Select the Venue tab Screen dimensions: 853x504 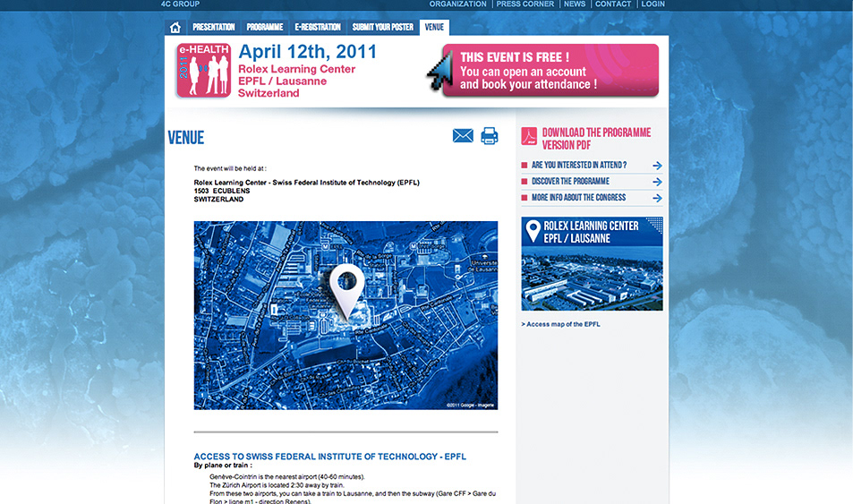tap(434, 27)
